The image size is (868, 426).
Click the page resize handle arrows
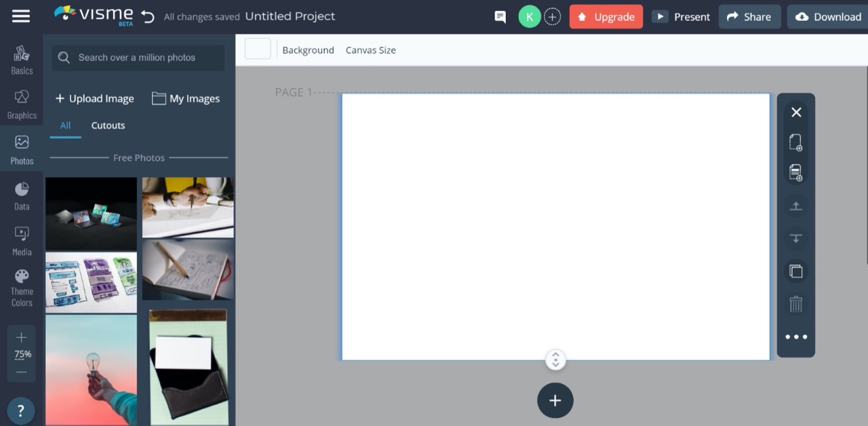(x=555, y=360)
